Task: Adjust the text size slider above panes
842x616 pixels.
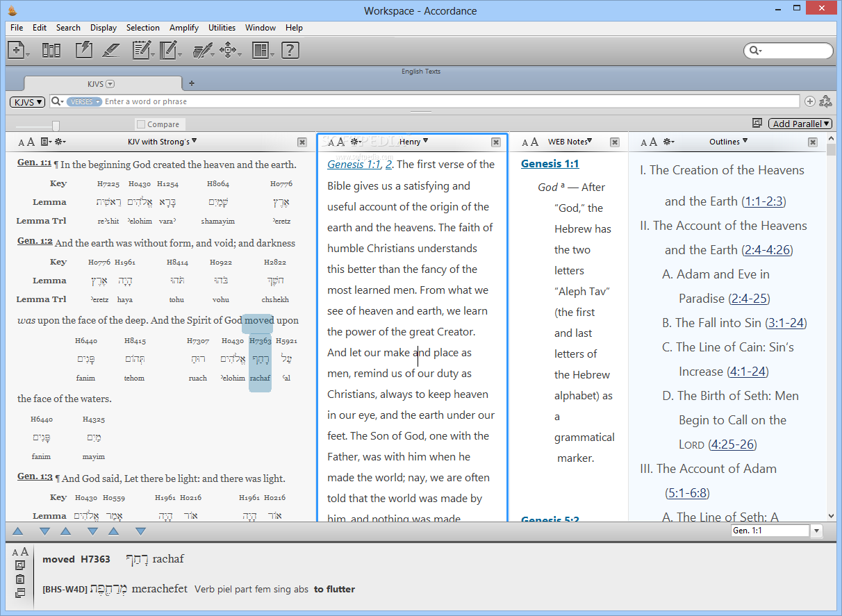Action: pos(56,126)
